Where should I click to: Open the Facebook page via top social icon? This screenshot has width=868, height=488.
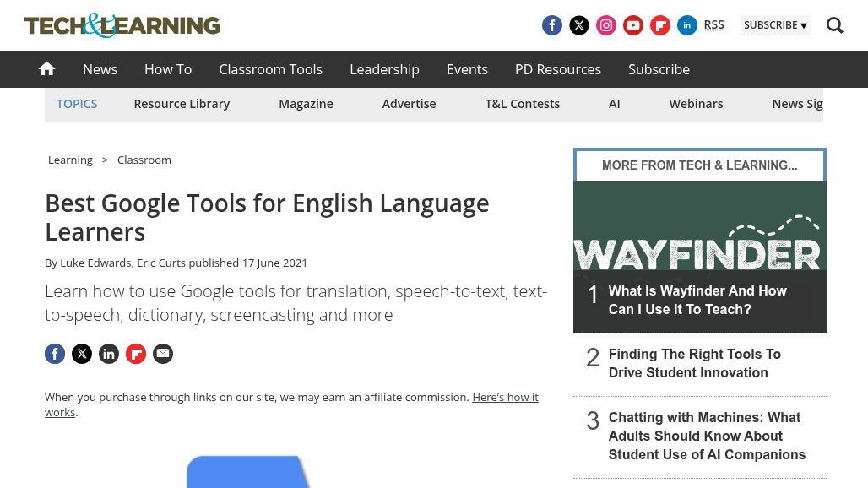pos(552,25)
